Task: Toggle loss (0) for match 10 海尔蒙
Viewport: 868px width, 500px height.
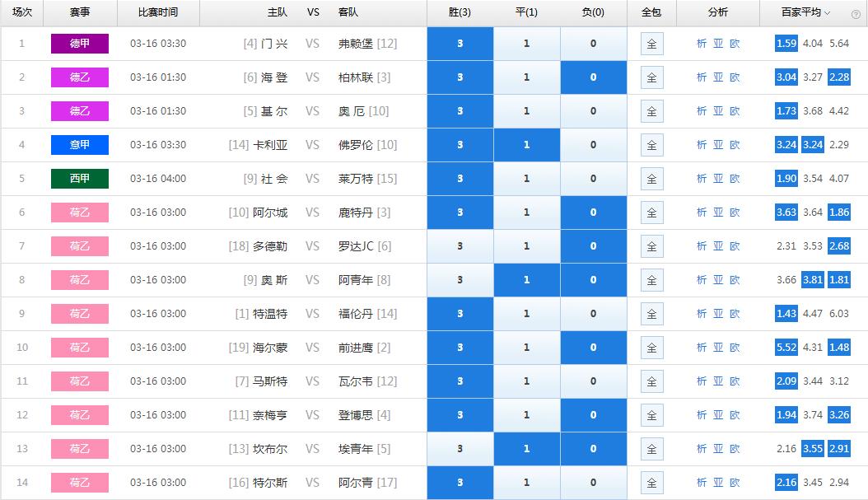Action: coord(594,348)
